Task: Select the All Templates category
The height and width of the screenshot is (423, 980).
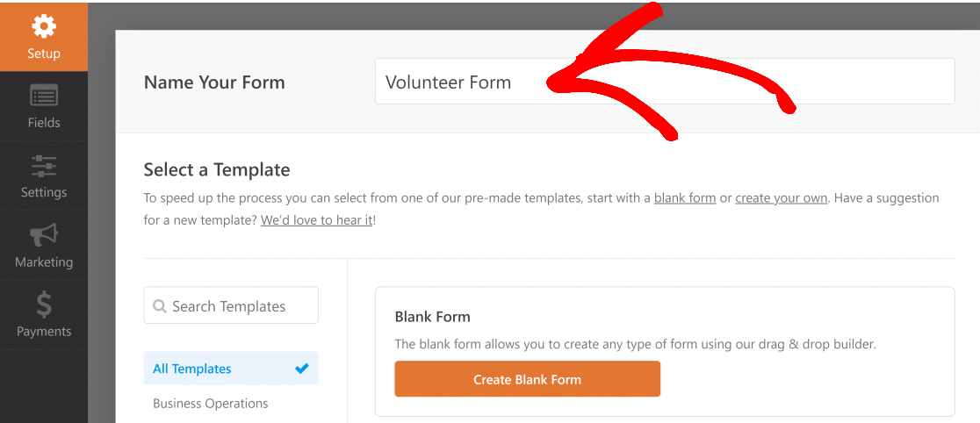Action: point(231,369)
